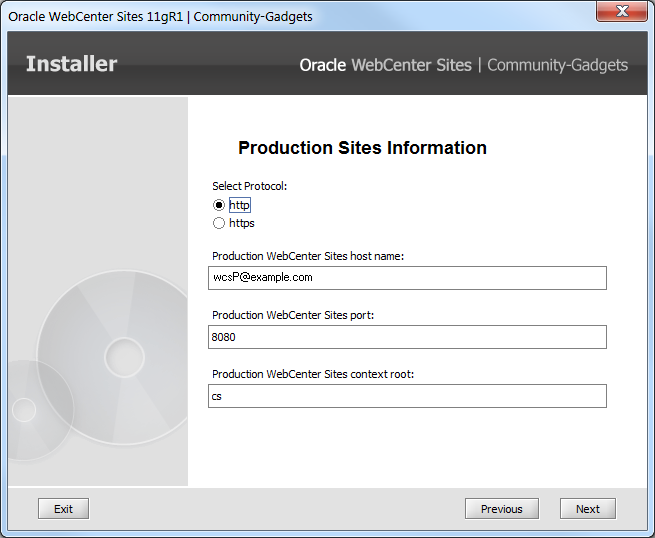The height and width of the screenshot is (538, 655).
Task: Proceed with the Next button
Action: (588, 509)
